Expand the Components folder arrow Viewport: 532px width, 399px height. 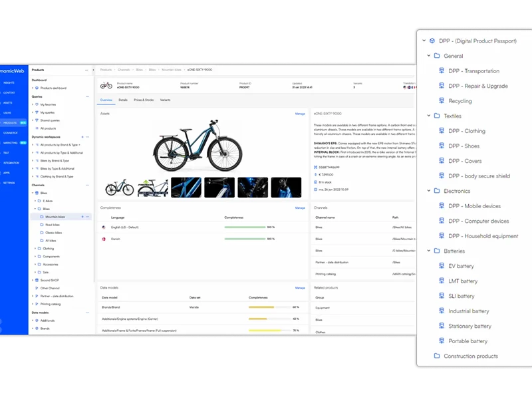coord(35,257)
